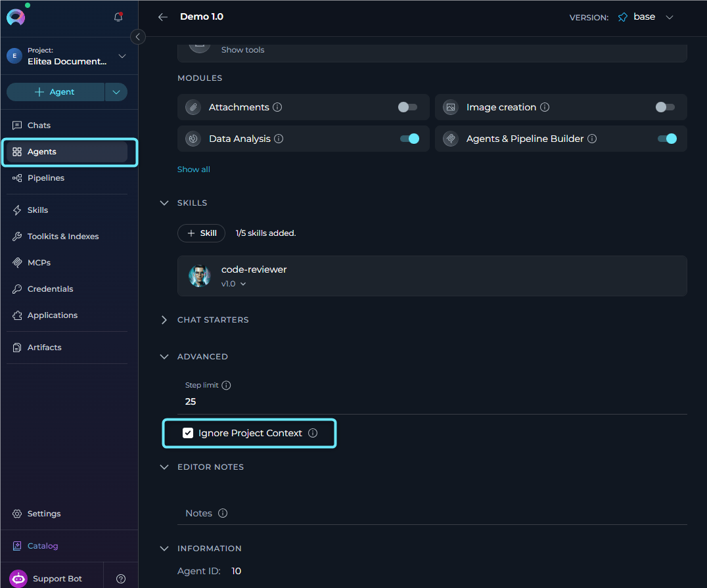Open Settings in the sidebar
This screenshot has width=707, height=588.
pyautogui.click(x=67, y=514)
